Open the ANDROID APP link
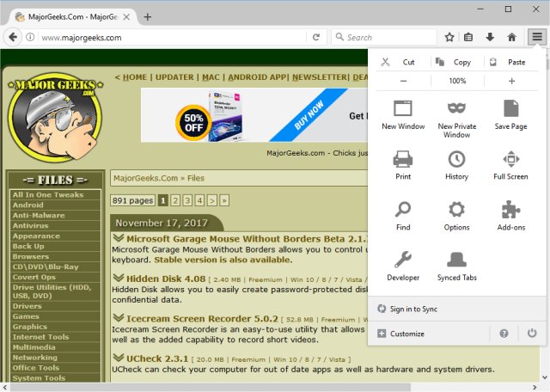 click(x=258, y=77)
